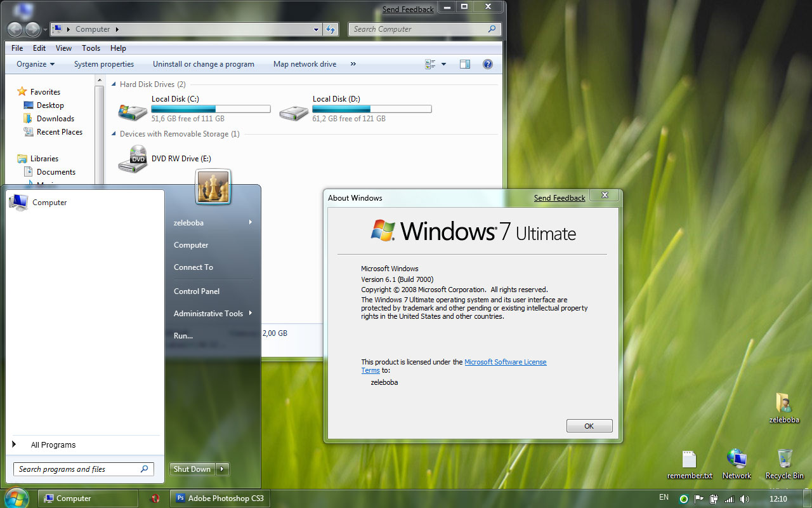Select the Local Disk (D:) drive icon
The width and height of the screenshot is (812, 508).
(294, 112)
